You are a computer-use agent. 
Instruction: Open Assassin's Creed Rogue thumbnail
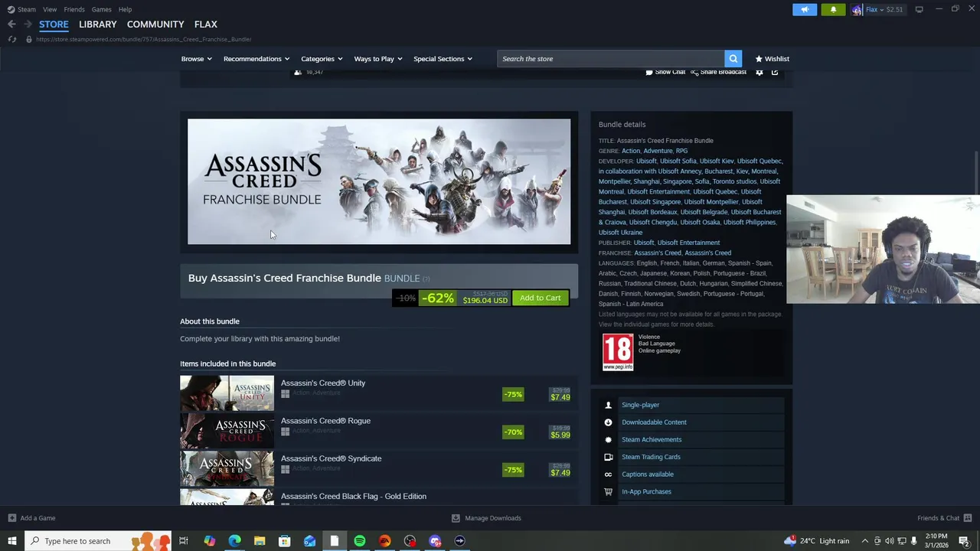(x=227, y=431)
